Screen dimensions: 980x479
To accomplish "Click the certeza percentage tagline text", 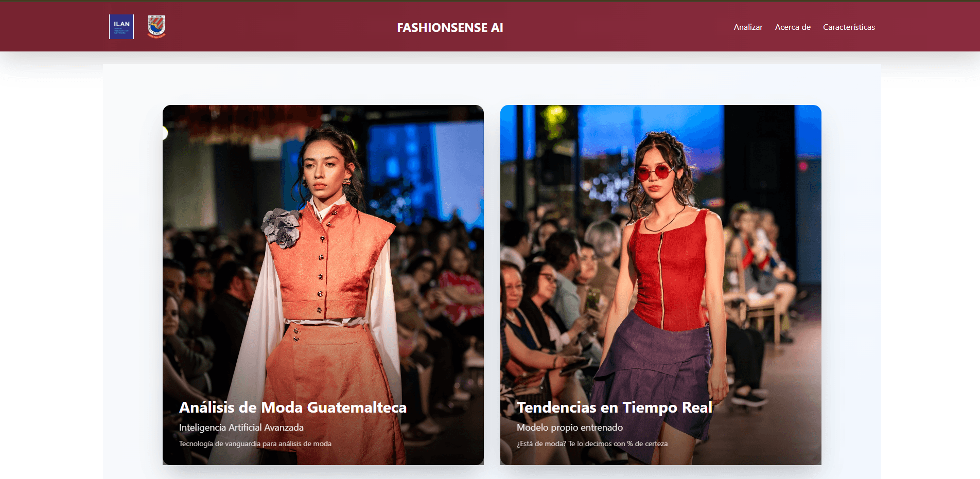I will 592,443.
